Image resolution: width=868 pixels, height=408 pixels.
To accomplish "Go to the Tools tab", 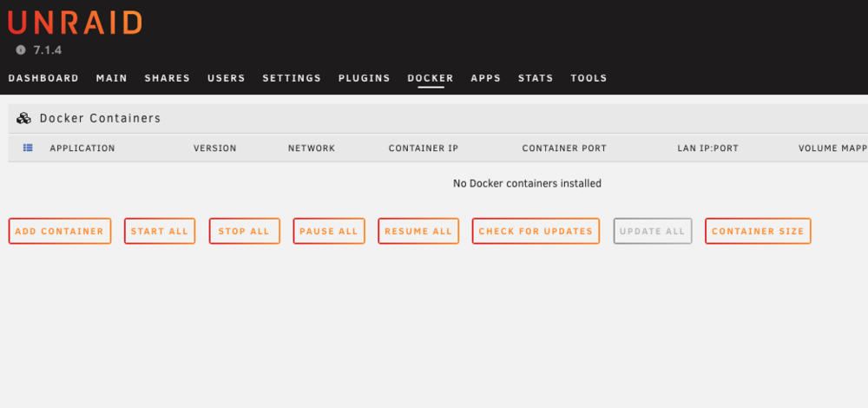I will (589, 78).
